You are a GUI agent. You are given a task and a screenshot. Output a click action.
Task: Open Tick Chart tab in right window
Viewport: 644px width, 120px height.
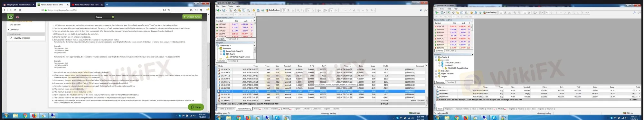pos(450,51)
